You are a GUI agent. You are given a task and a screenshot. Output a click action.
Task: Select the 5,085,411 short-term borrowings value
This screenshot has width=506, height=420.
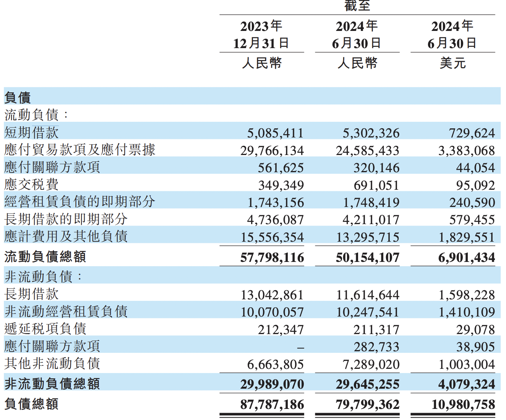(x=275, y=133)
